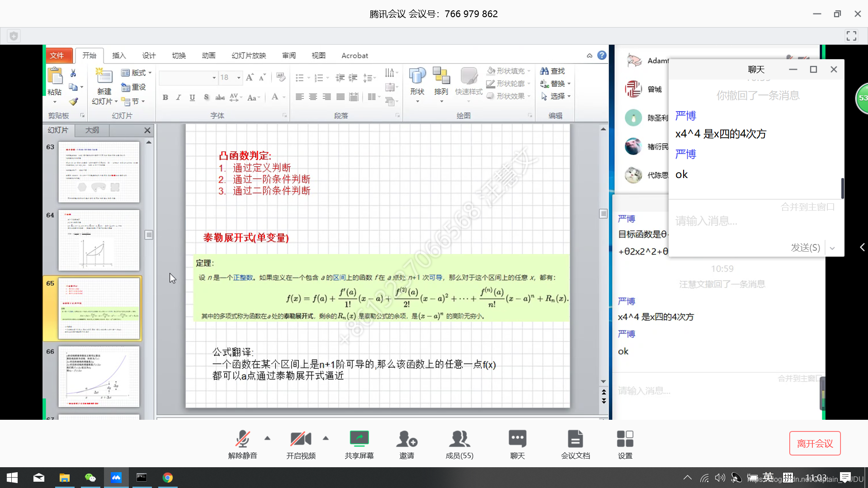Click chat popup message input field
Image resolution: width=868 pixels, height=488 pixels.
(756, 221)
